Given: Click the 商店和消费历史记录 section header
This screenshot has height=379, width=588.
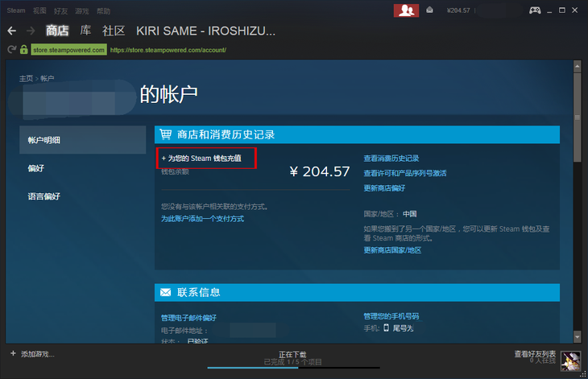Looking at the screenshot, I should coord(357,134).
